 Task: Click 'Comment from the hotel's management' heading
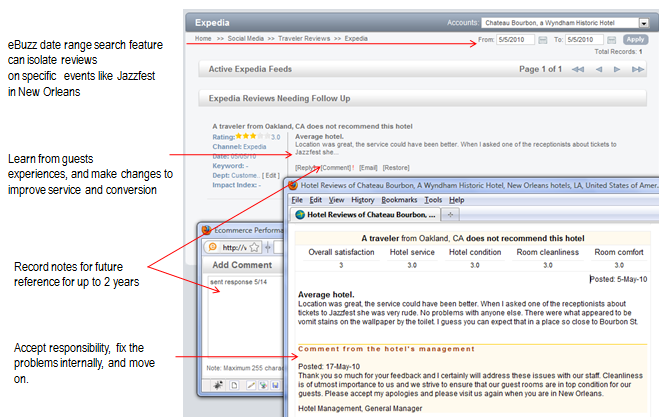click(x=386, y=349)
